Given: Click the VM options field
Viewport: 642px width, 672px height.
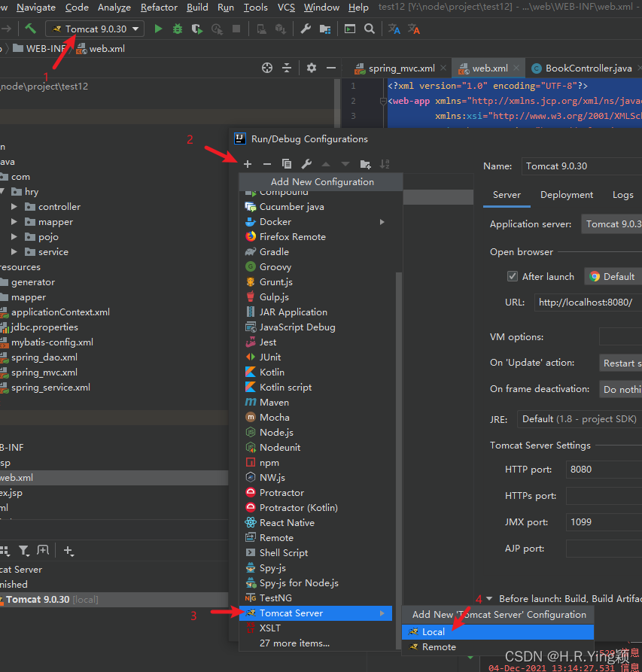Looking at the screenshot, I should [x=620, y=337].
